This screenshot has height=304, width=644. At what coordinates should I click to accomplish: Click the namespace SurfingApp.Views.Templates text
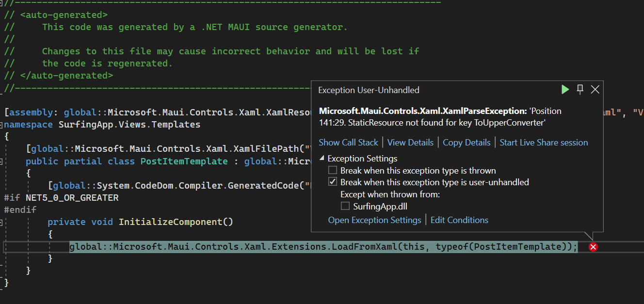coord(102,125)
